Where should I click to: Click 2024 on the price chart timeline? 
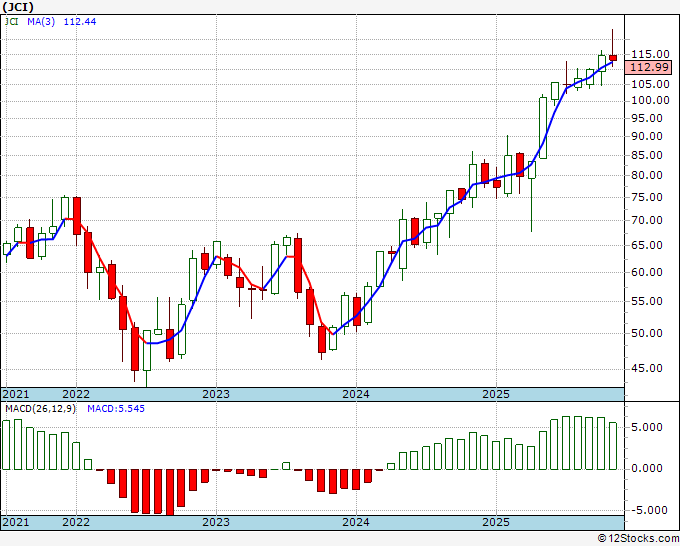click(x=356, y=395)
